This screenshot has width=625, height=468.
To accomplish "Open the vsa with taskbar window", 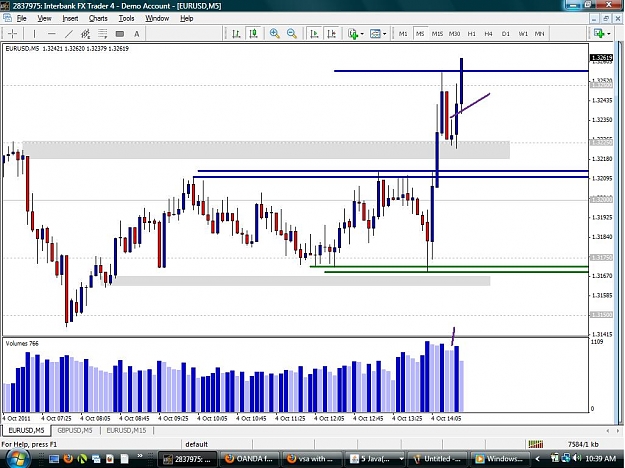I will pyautogui.click(x=312, y=459).
